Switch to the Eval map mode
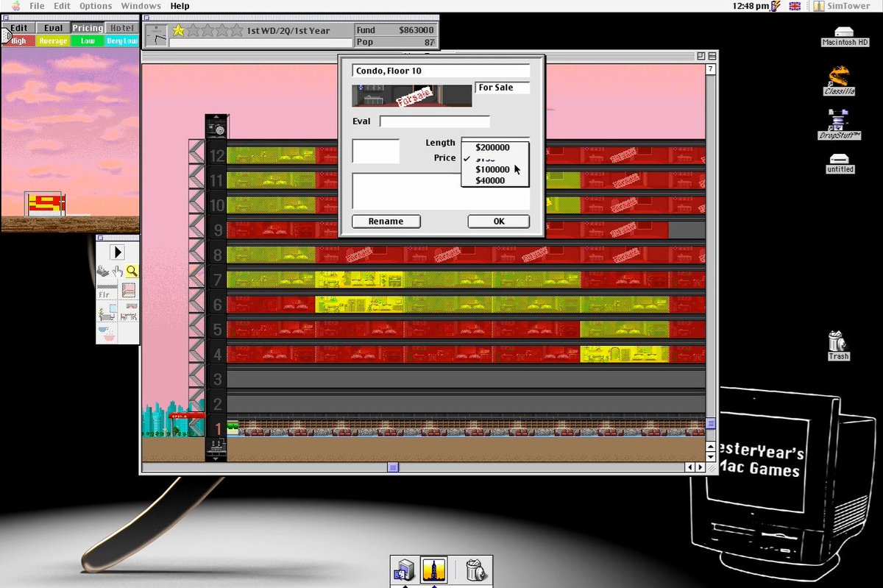Image resolution: width=883 pixels, height=588 pixels. click(x=53, y=28)
